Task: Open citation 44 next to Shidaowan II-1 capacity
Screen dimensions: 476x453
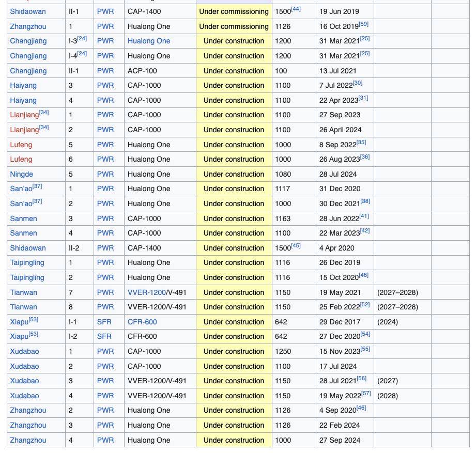Action: point(296,9)
